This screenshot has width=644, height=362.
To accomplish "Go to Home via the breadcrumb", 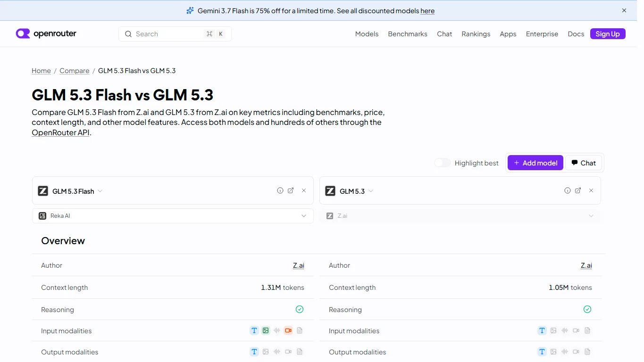I will [x=41, y=71].
